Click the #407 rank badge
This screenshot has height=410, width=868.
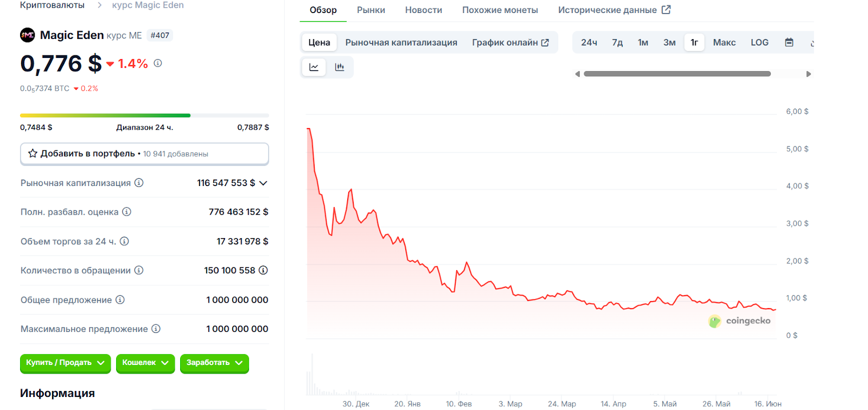point(159,35)
